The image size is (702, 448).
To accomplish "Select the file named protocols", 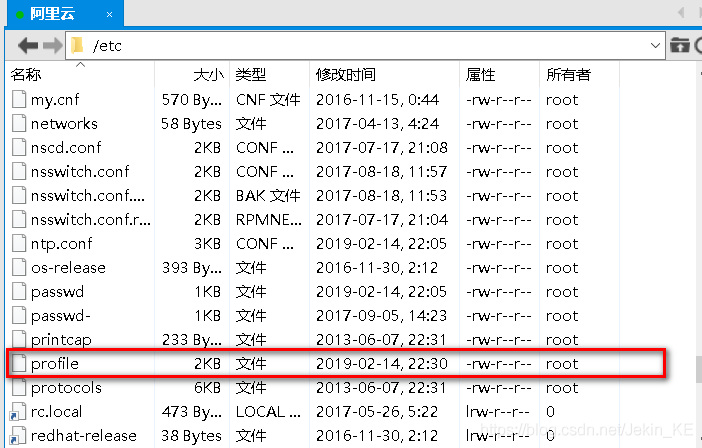I will click(66, 388).
